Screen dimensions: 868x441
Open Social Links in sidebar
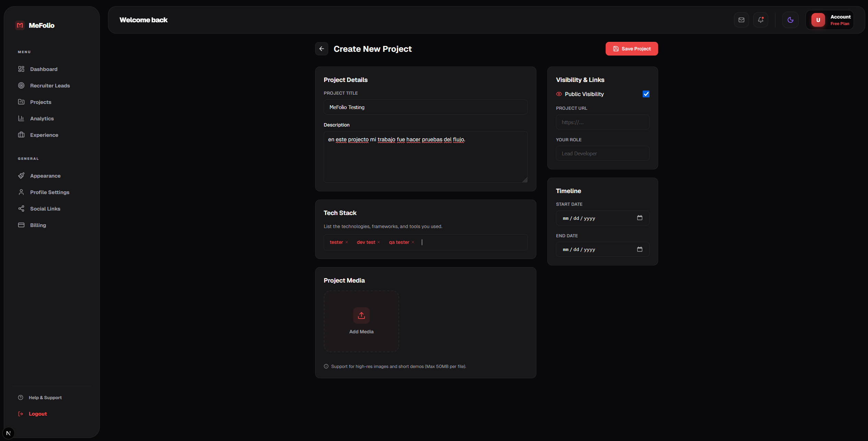click(51, 208)
